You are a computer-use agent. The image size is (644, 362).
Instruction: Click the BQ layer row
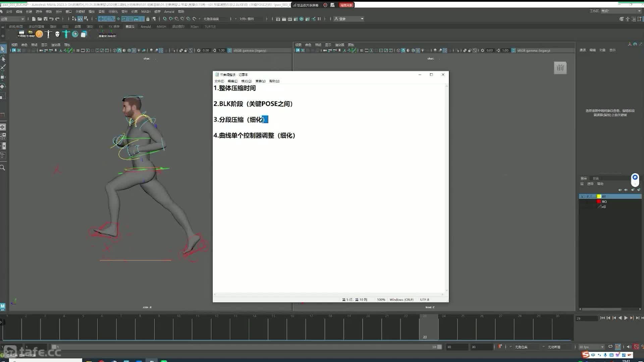610,201
